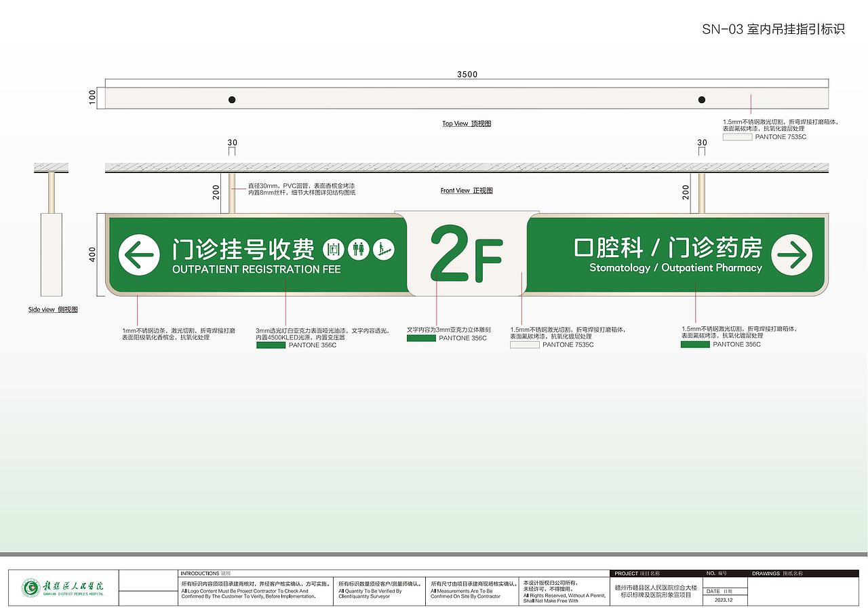Open the PROJECT 项目名称 field details
This screenshot has height=614, width=868.
(636, 572)
